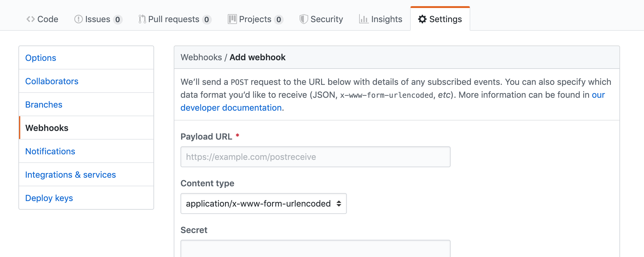
Task: Open Notifications settings page
Action: (x=50, y=151)
